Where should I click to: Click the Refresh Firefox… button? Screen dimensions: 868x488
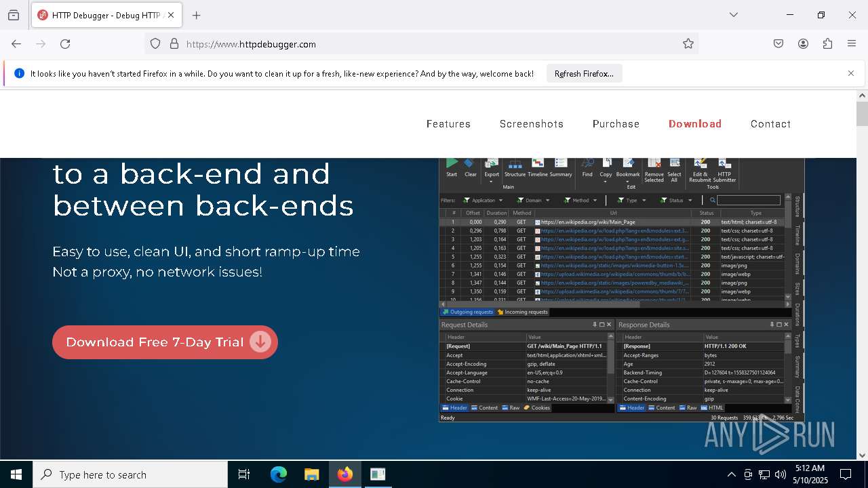pyautogui.click(x=584, y=73)
